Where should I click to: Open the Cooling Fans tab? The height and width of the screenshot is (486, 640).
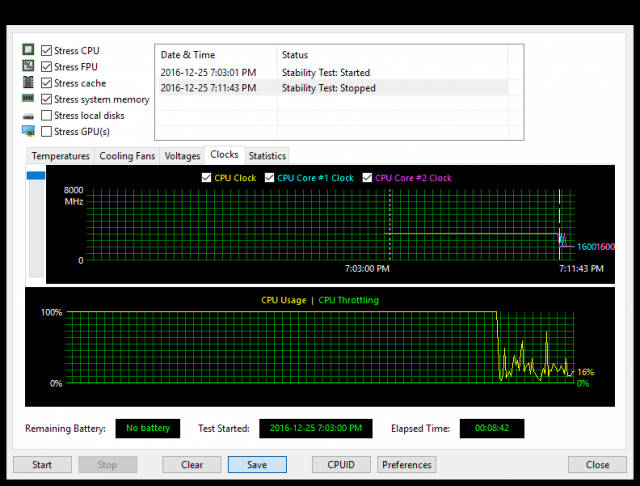point(127,156)
